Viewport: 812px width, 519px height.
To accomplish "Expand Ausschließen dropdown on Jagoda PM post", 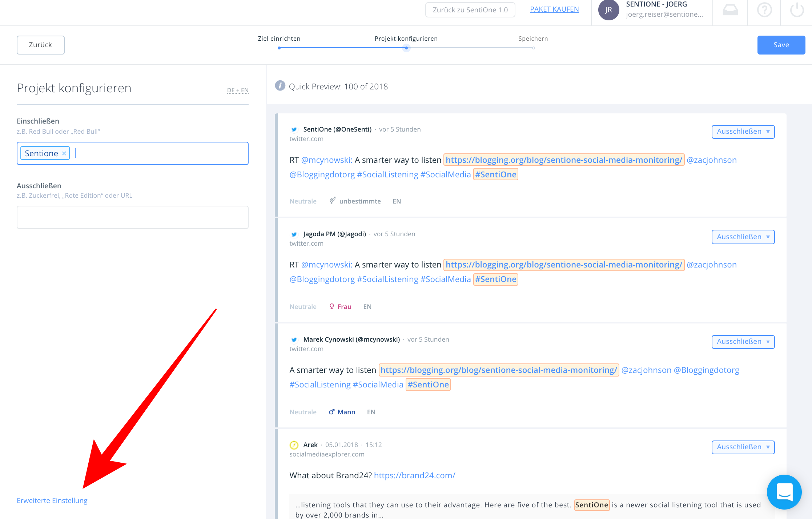I will (743, 237).
